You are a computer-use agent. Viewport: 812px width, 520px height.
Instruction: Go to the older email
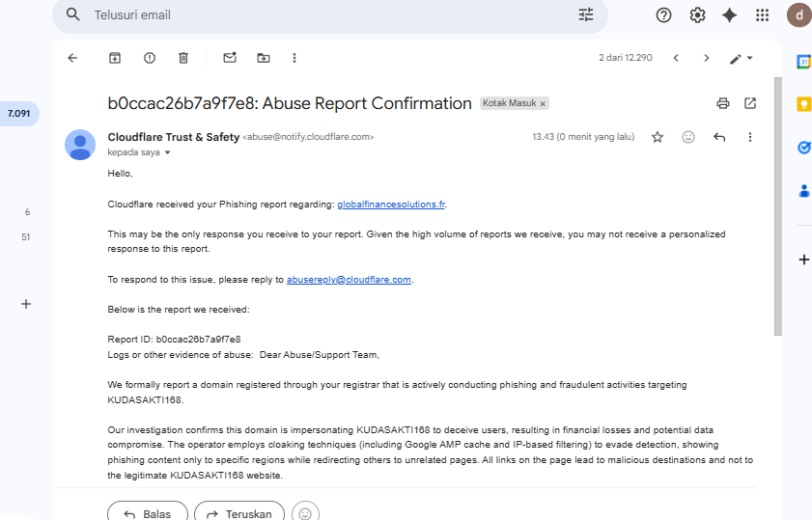pyautogui.click(x=707, y=58)
